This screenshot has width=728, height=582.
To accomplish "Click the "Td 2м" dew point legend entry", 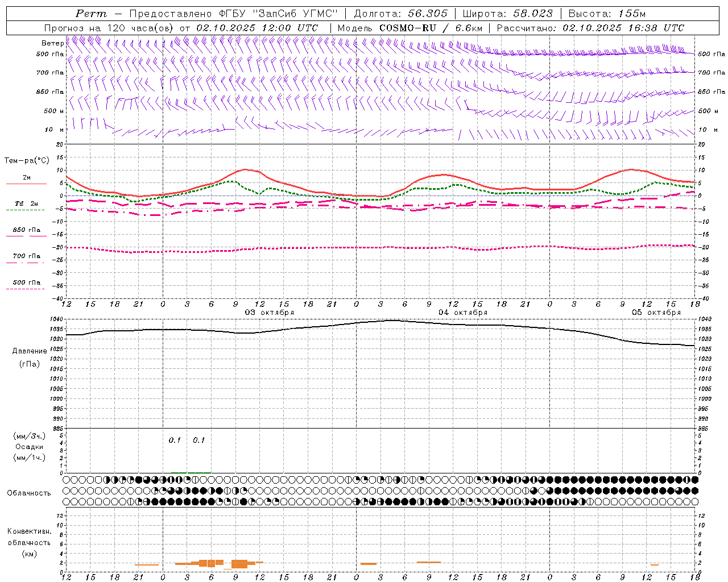I will [27, 203].
